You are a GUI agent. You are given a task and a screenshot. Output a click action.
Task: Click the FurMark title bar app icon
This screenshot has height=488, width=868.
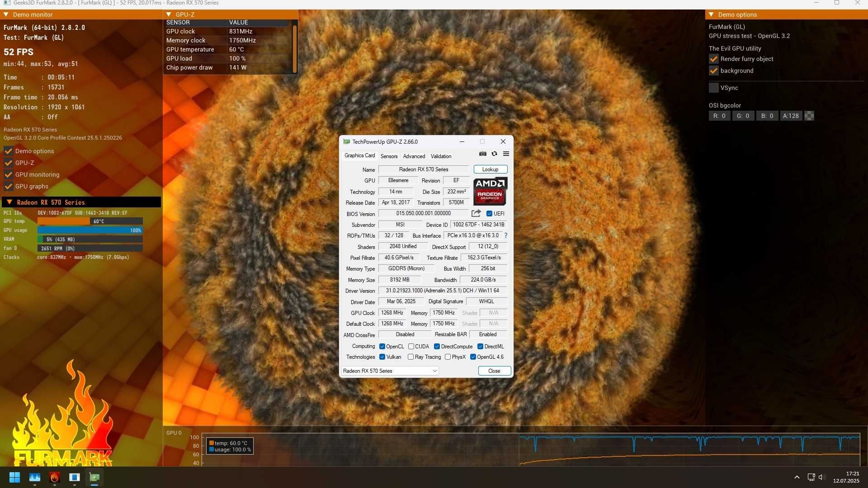pos(7,3)
